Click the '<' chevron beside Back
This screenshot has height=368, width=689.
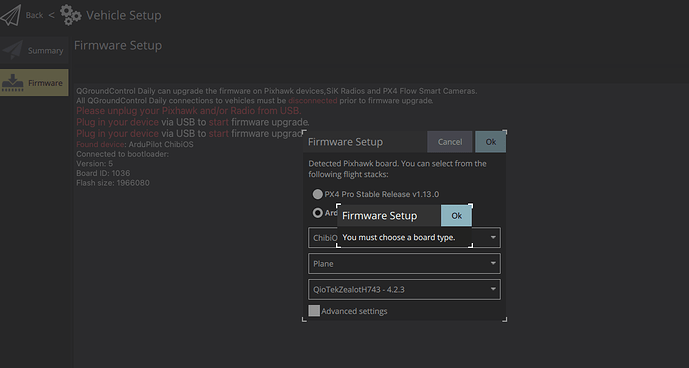(x=51, y=15)
